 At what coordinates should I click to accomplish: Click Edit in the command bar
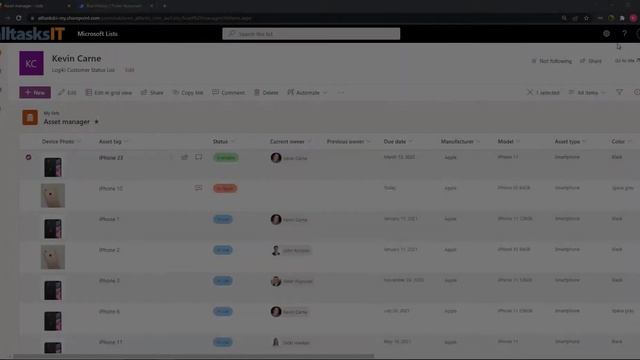pyautogui.click(x=67, y=93)
